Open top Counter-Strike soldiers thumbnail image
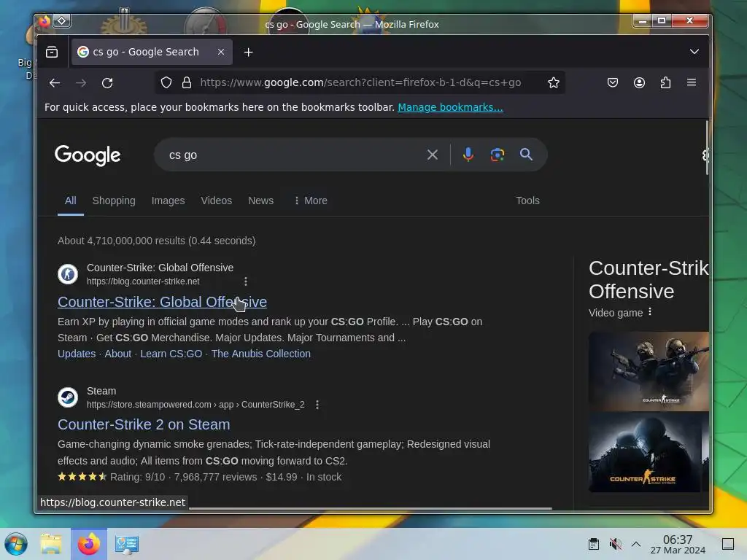 [x=649, y=371]
